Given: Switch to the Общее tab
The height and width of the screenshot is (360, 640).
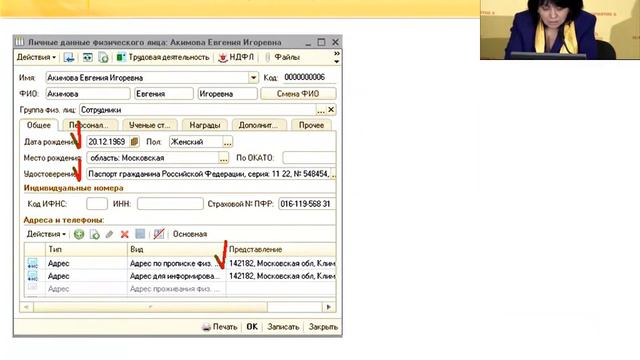Looking at the screenshot, I should coord(39,125).
